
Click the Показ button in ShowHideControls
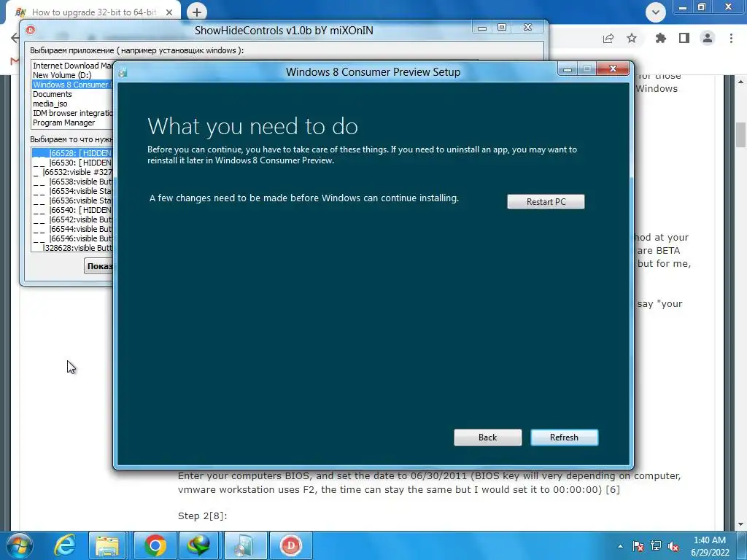[x=99, y=266]
